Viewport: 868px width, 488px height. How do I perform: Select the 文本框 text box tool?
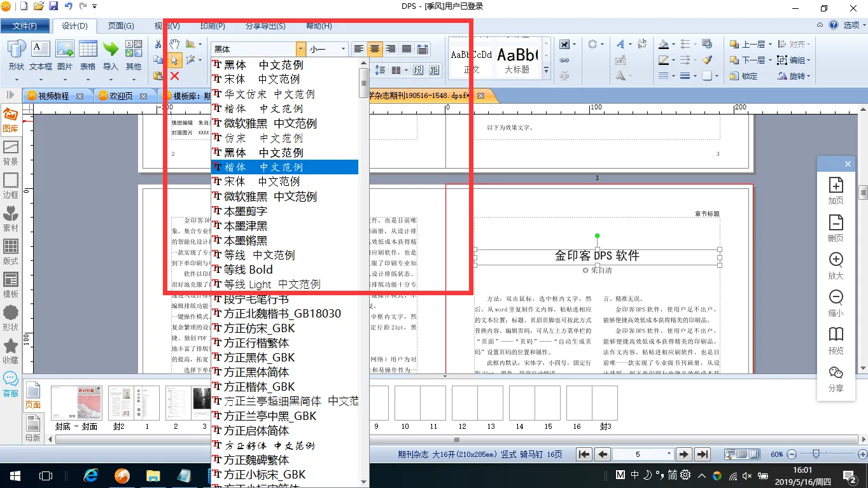click(41, 55)
